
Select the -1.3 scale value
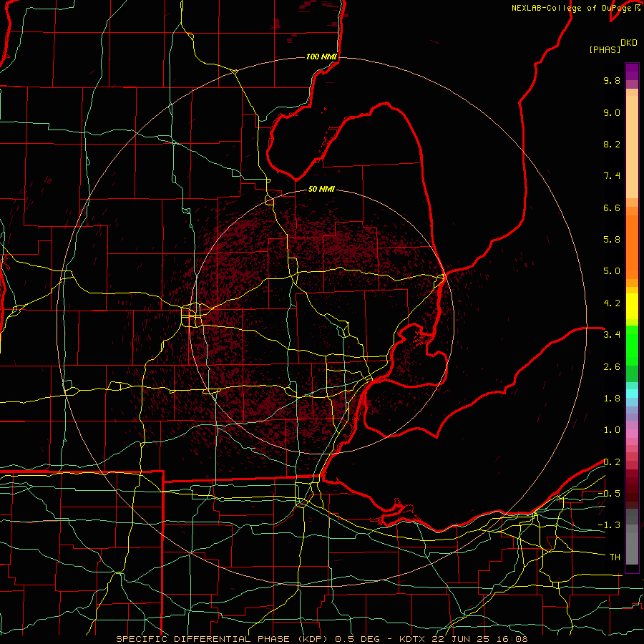click(609, 525)
